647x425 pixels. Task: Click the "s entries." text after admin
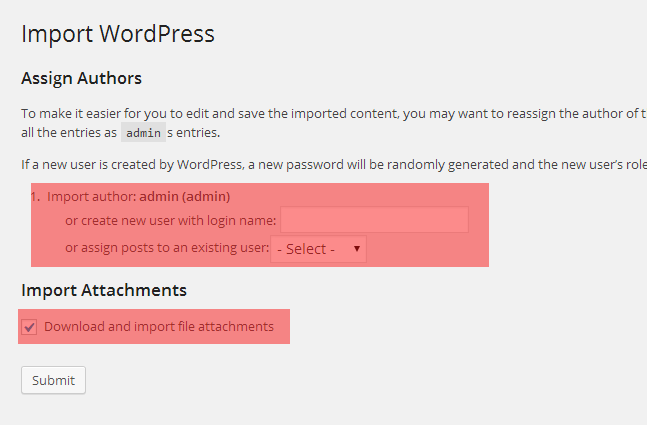pos(194,132)
